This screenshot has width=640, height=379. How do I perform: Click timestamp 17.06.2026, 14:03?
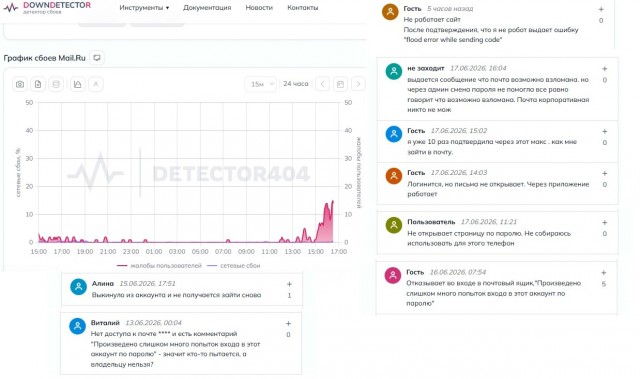tap(459, 173)
